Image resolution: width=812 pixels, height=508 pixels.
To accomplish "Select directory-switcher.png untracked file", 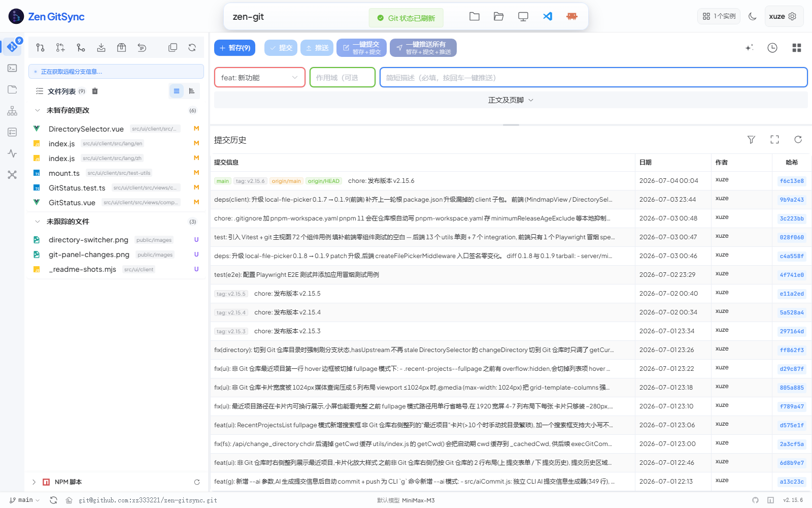I will point(116,240).
